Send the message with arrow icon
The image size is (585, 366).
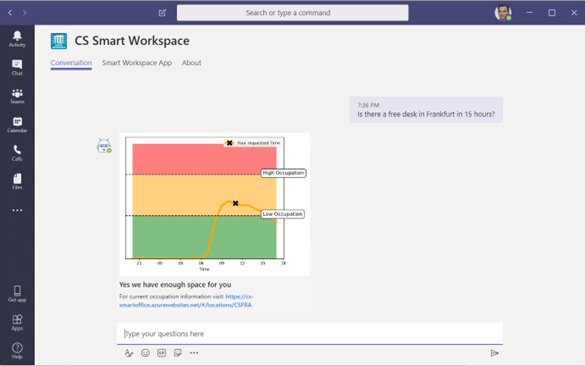[494, 353]
